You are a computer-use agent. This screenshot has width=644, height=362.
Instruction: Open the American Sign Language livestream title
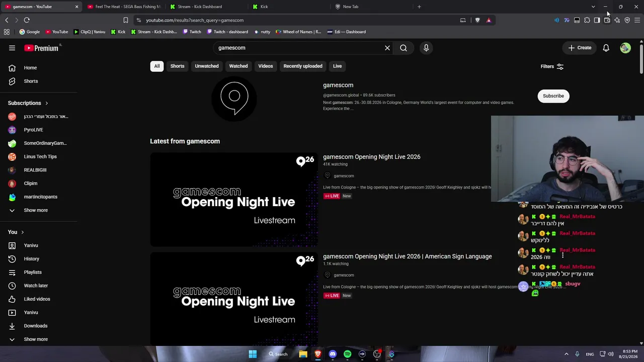[x=408, y=256]
